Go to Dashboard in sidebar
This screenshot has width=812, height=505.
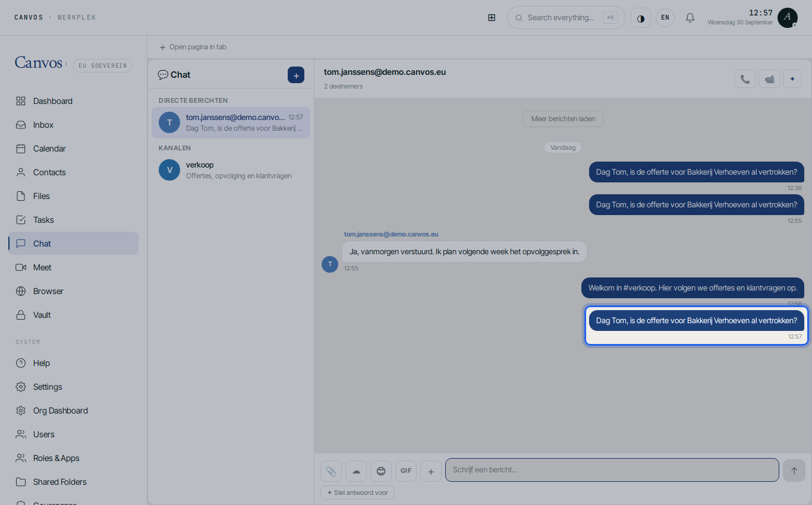pyautogui.click(x=73, y=101)
